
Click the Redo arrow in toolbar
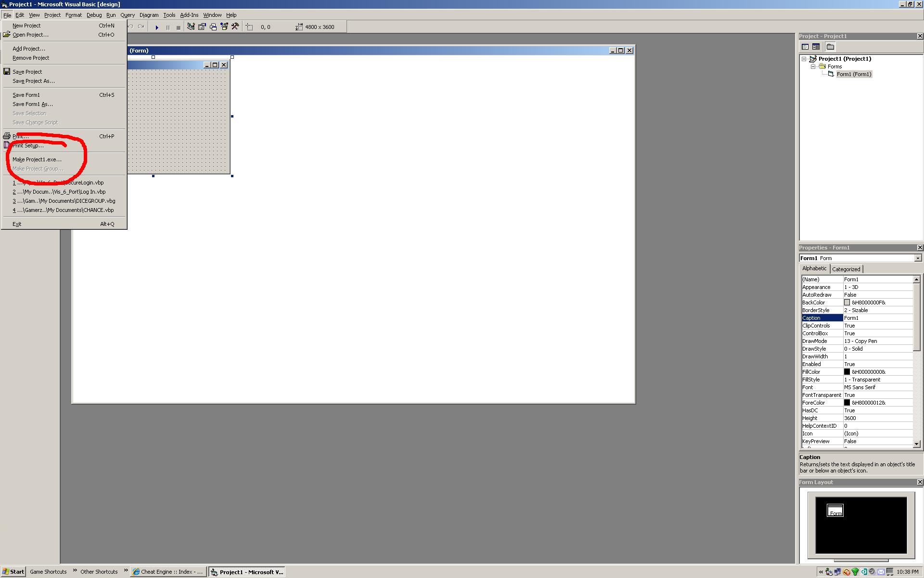pos(141,27)
